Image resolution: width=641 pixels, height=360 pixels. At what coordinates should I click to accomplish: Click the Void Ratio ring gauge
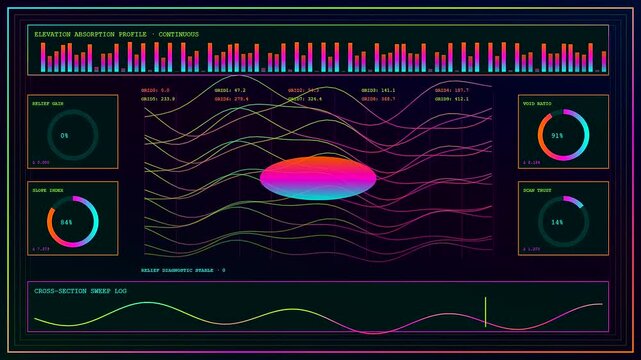coord(563,135)
